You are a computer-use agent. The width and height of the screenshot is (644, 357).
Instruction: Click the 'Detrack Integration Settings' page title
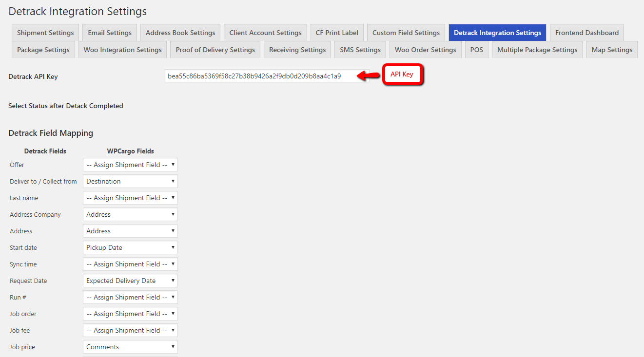coord(78,11)
